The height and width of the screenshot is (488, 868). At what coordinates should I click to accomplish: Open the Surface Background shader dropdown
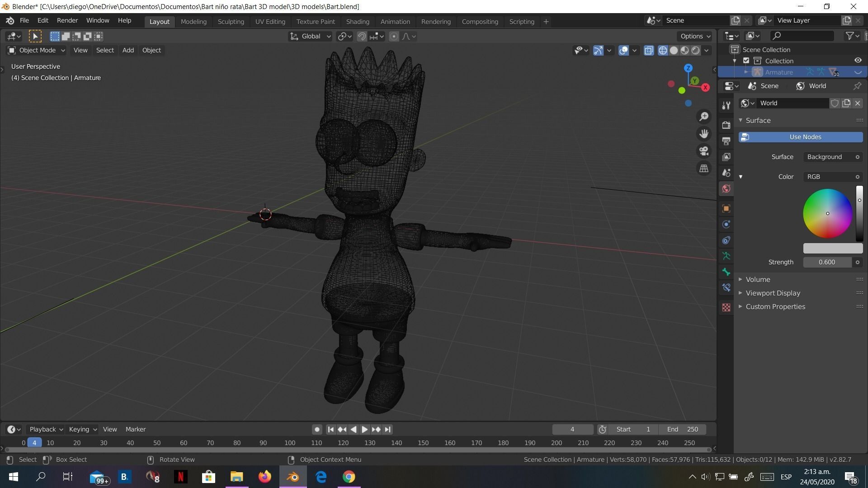click(833, 157)
